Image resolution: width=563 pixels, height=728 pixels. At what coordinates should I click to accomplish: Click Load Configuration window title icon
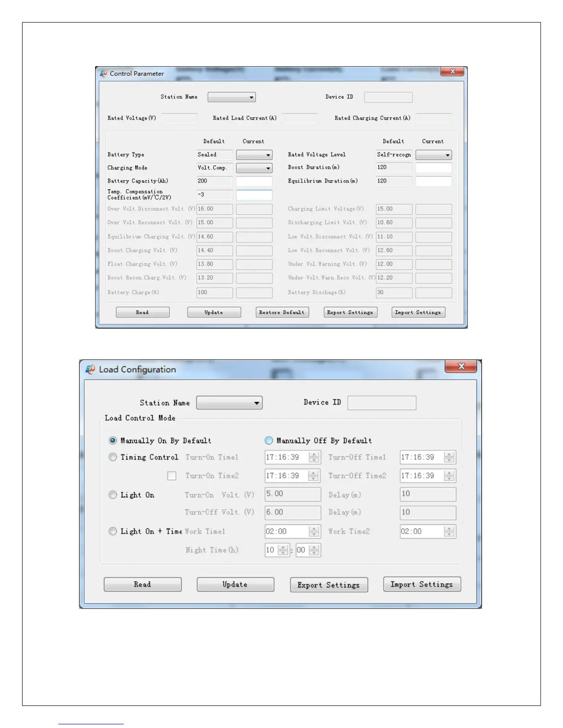[91, 370]
